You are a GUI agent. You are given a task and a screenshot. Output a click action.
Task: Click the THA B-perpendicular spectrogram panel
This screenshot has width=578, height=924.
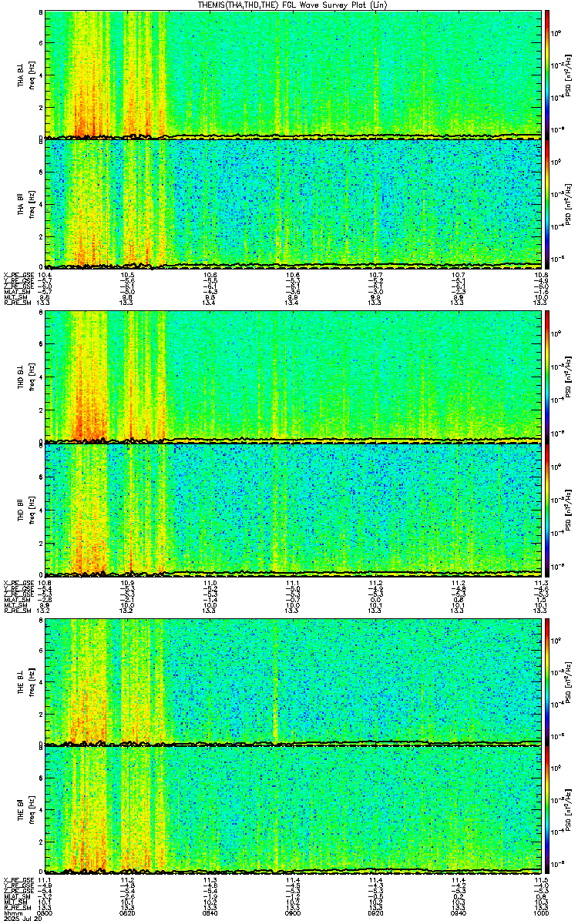click(x=294, y=74)
